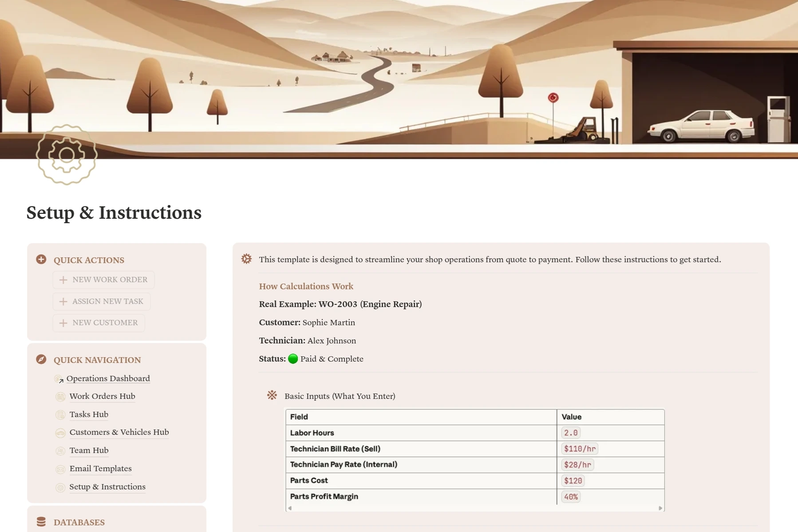Open the Operations Dashboard link
The image size is (798, 532).
coord(108,378)
